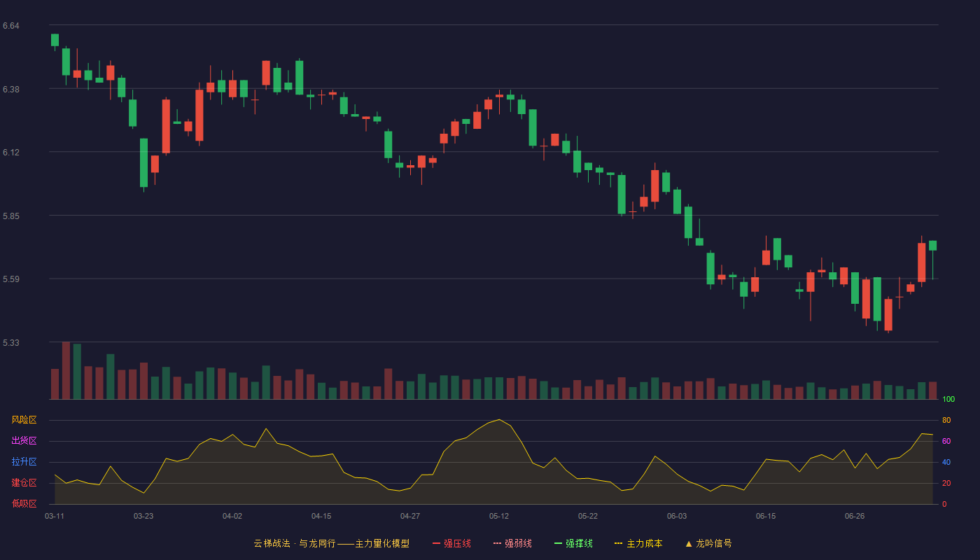The image size is (980, 560).
Task: Click the 06-26 date axis label
Action: [855, 516]
